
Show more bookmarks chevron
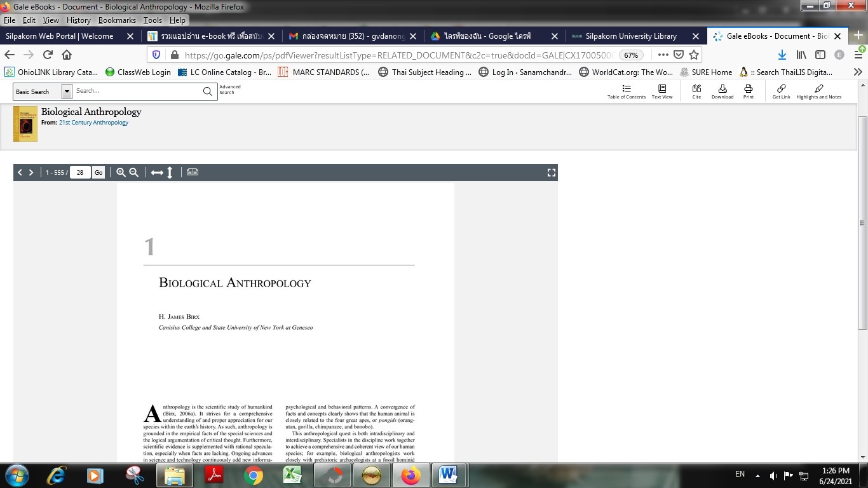point(858,72)
